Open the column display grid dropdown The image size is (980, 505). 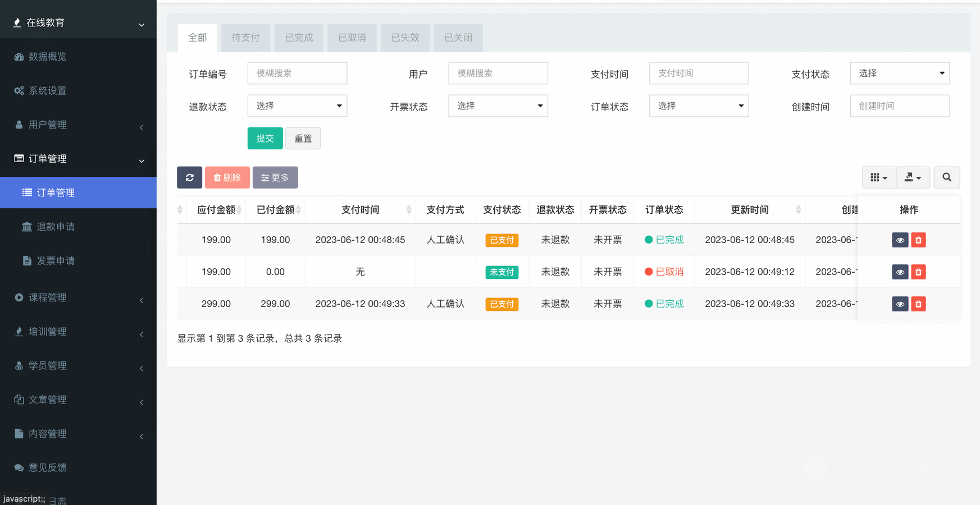(878, 177)
